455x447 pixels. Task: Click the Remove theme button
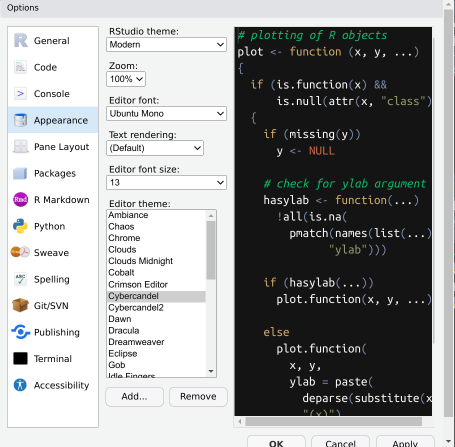(x=198, y=397)
